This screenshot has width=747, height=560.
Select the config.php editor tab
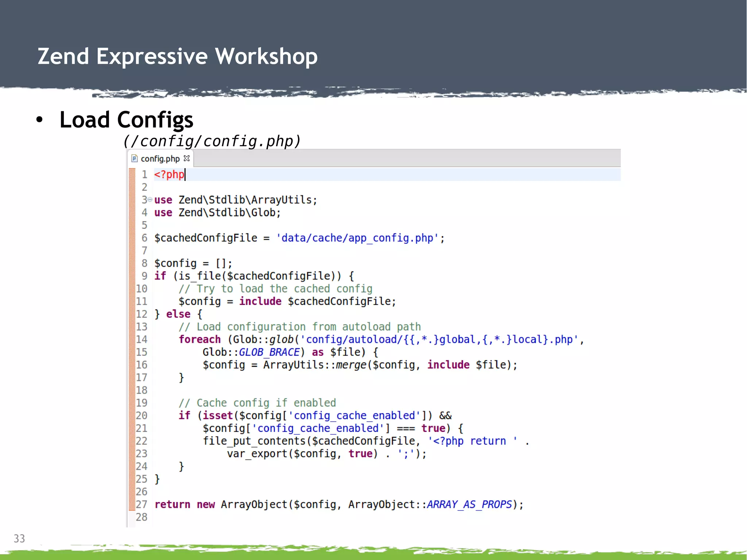tap(161, 159)
